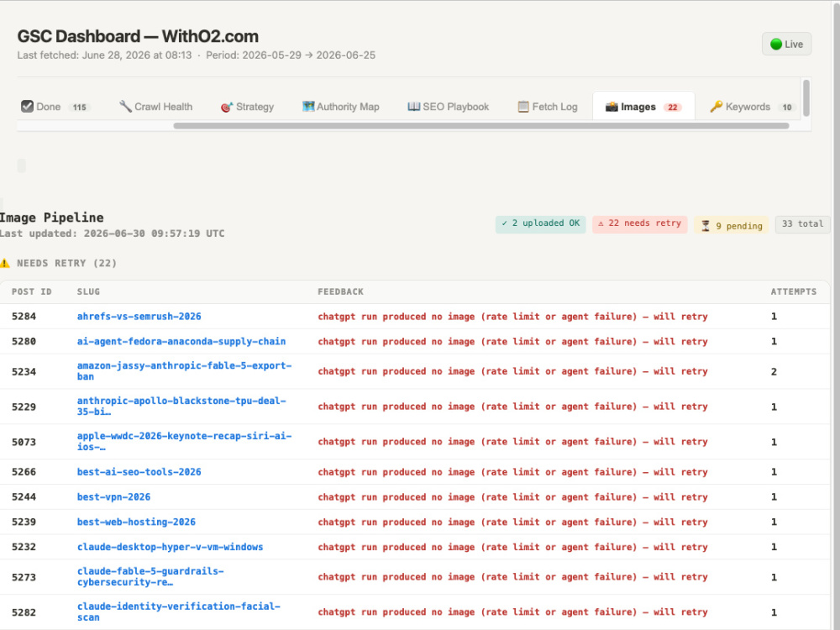This screenshot has height=630, width=840.
Task: Switch to the Crawl Health tab
Action: point(155,107)
